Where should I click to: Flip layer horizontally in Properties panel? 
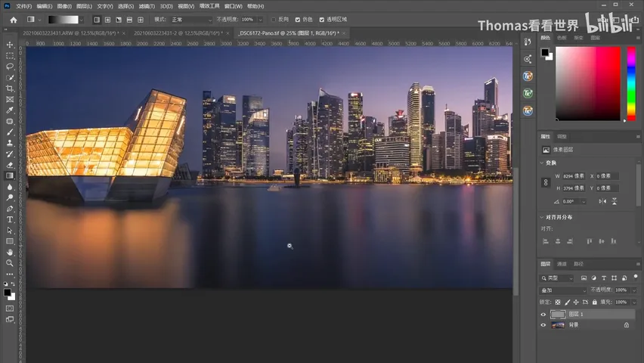[602, 201]
